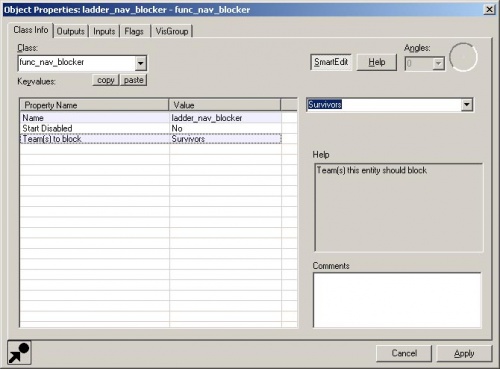Screen dimensions: 500x369
Task: Toggle the SmartEdit button
Action: pos(331,62)
